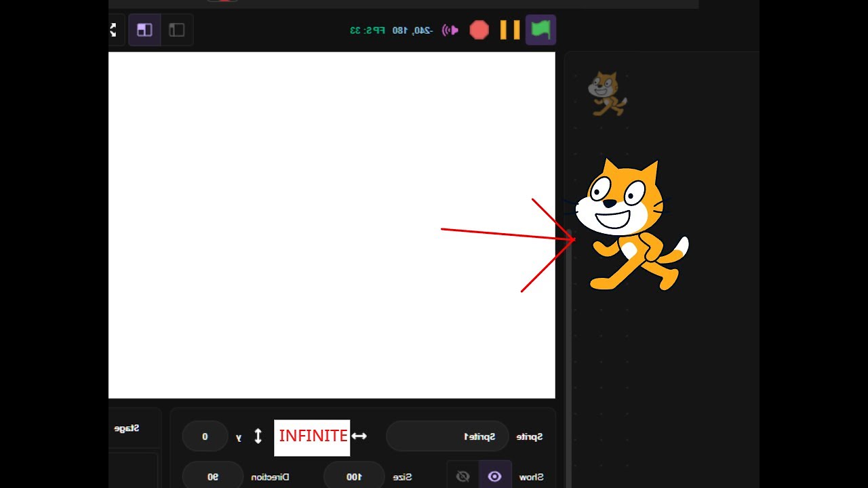The height and width of the screenshot is (488, 868).
Task: Show the sprite using the eye icon
Action: tap(495, 476)
